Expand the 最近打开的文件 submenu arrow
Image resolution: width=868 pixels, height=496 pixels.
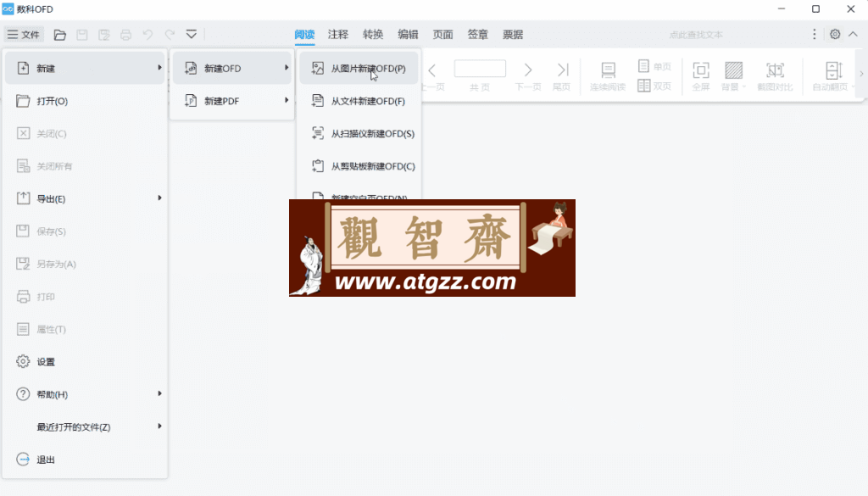coord(159,426)
